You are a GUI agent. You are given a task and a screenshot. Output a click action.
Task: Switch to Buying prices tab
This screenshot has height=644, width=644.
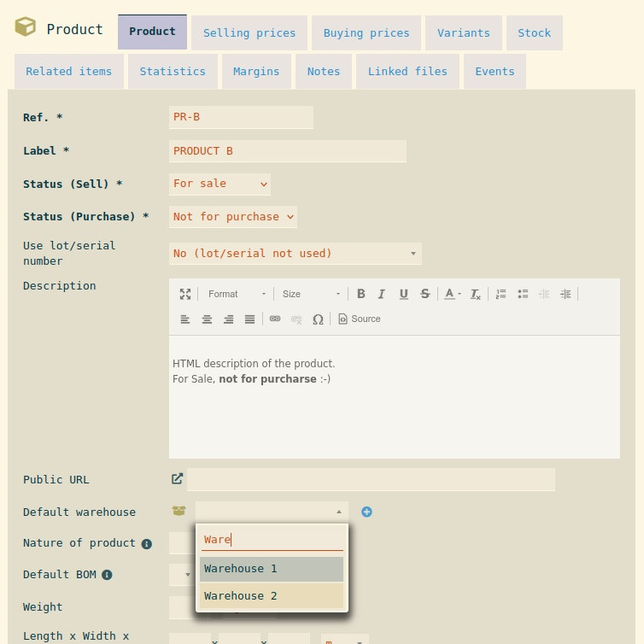366,32
